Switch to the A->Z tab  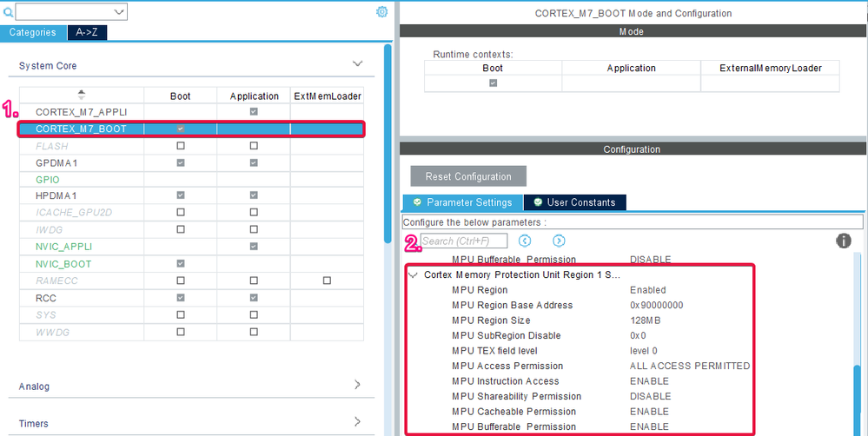point(87,32)
